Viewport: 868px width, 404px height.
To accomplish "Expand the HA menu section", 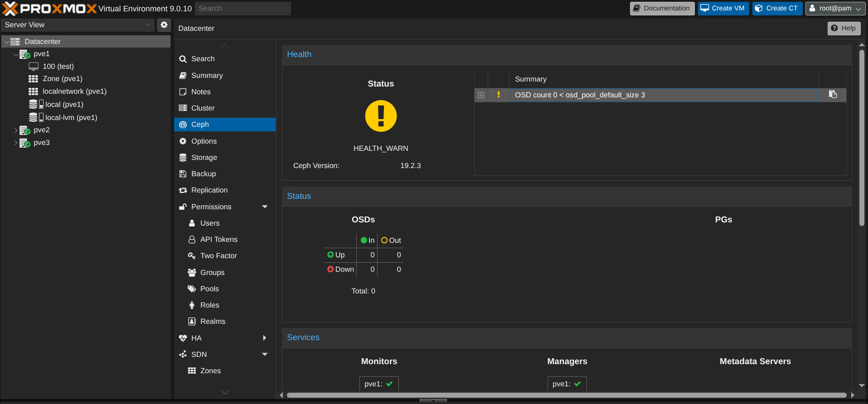I will [265, 338].
